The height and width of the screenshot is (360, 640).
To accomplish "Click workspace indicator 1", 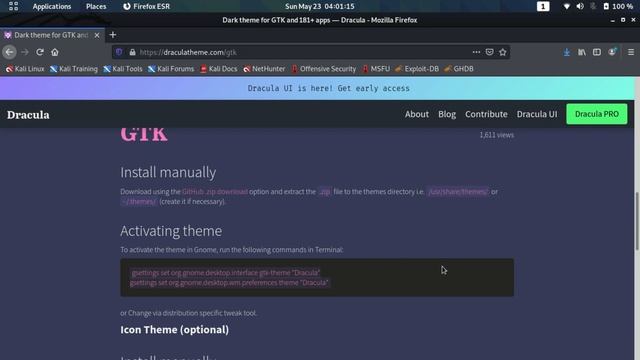I will [x=543, y=7].
